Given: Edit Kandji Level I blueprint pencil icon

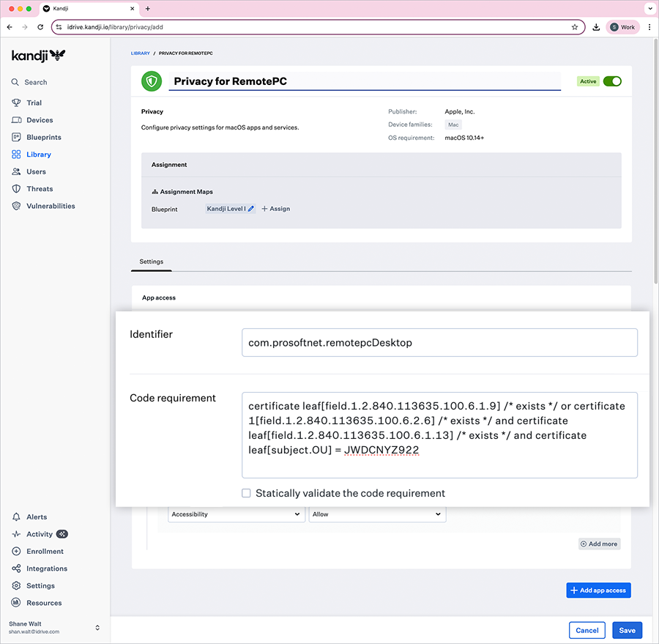Looking at the screenshot, I should 251,209.
